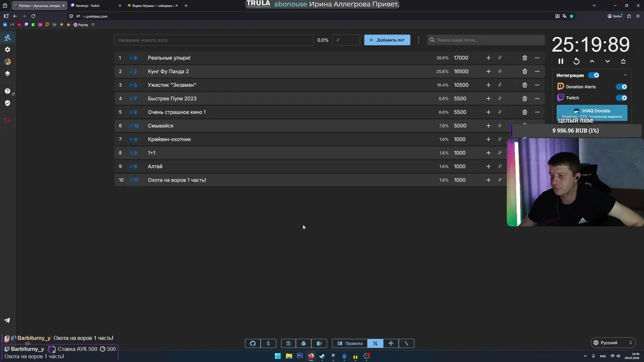
Task: Open Photoshop from the taskbar
Action: point(300,356)
